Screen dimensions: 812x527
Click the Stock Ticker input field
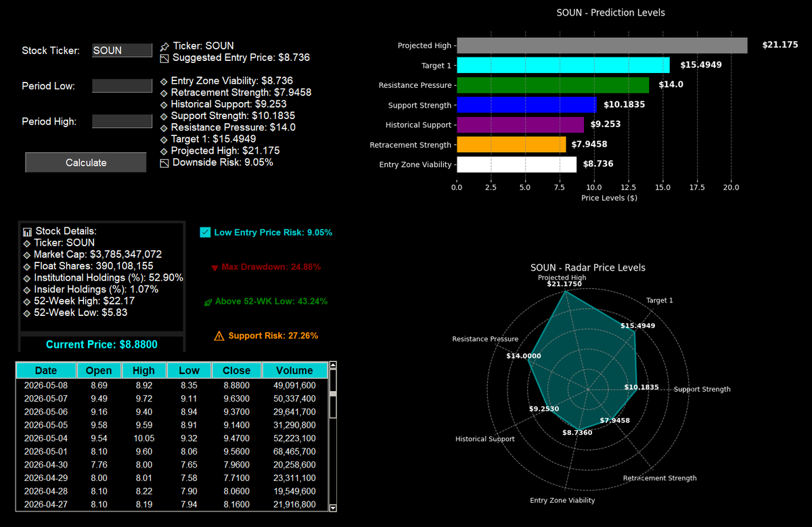[122, 50]
